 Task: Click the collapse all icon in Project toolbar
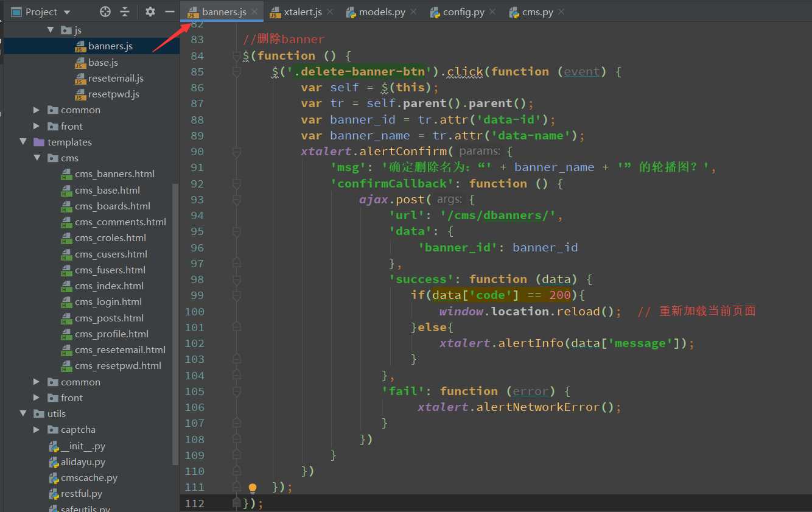pyautogui.click(x=125, y=12)
